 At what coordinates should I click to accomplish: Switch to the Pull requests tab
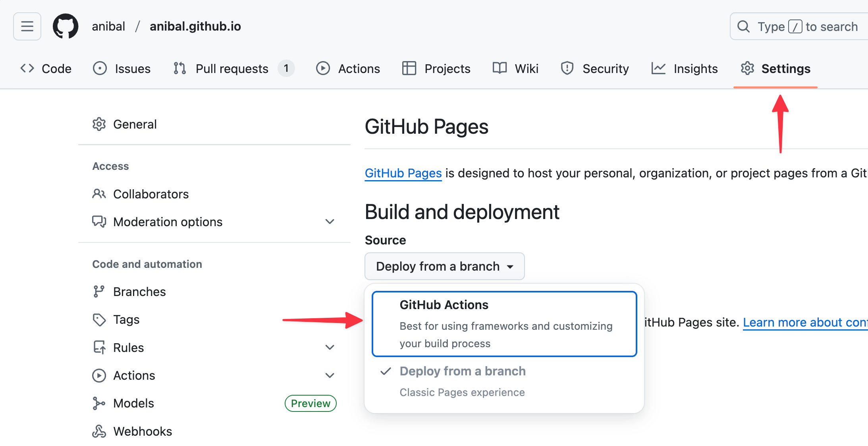[232, 69]
